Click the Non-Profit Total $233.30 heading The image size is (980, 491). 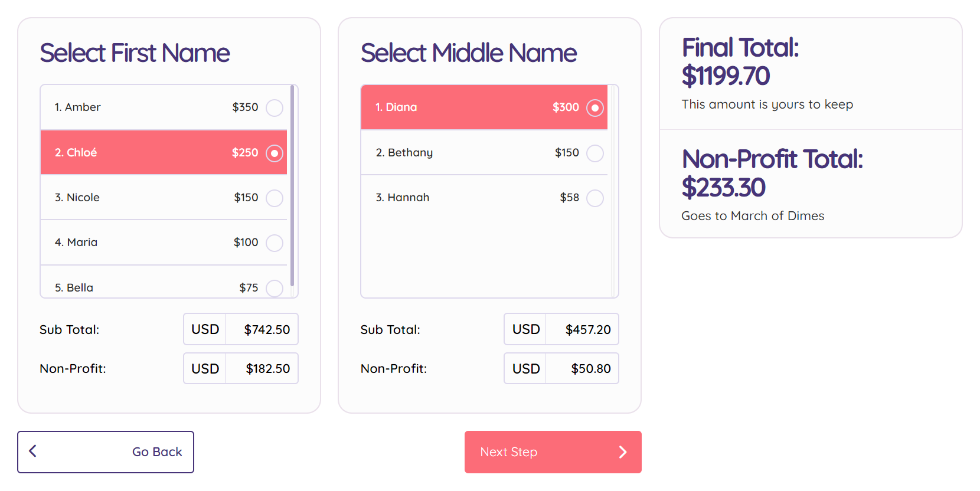tap(772, 174)
